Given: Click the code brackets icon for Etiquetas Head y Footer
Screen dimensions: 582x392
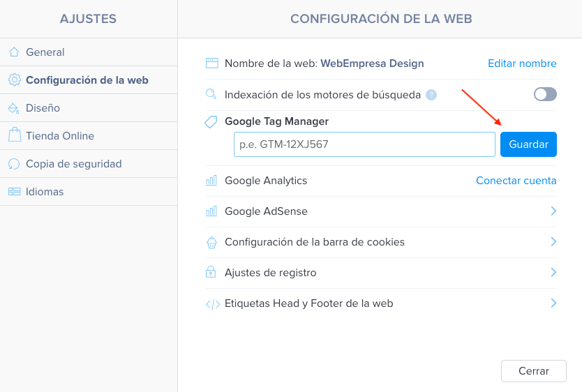Looking at the screenshot, I should click(x=213, y=304).
